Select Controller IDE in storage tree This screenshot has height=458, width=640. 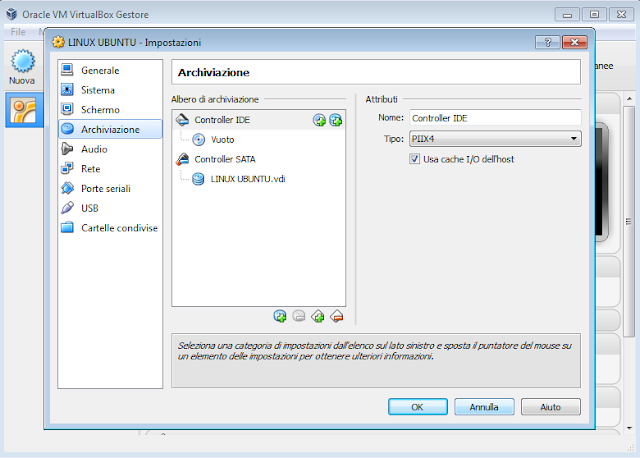pyautogui.click(x=259, y=120)
